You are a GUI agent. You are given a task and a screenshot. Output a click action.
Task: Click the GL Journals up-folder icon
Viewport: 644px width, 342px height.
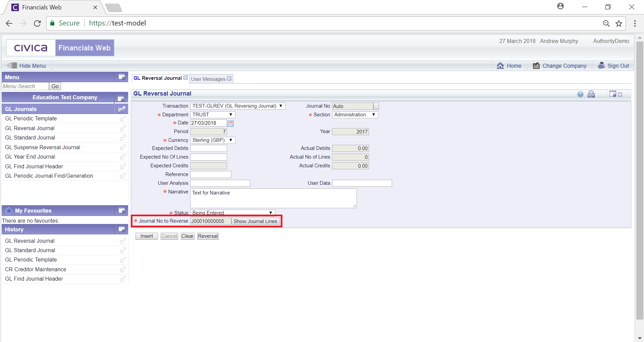(x=121, y=109)
